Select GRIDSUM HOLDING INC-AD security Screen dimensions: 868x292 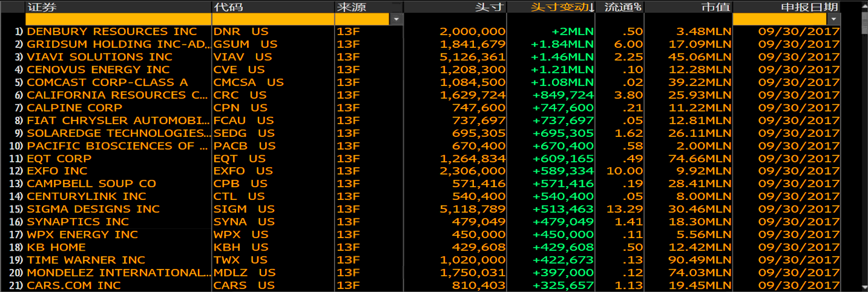119,44
